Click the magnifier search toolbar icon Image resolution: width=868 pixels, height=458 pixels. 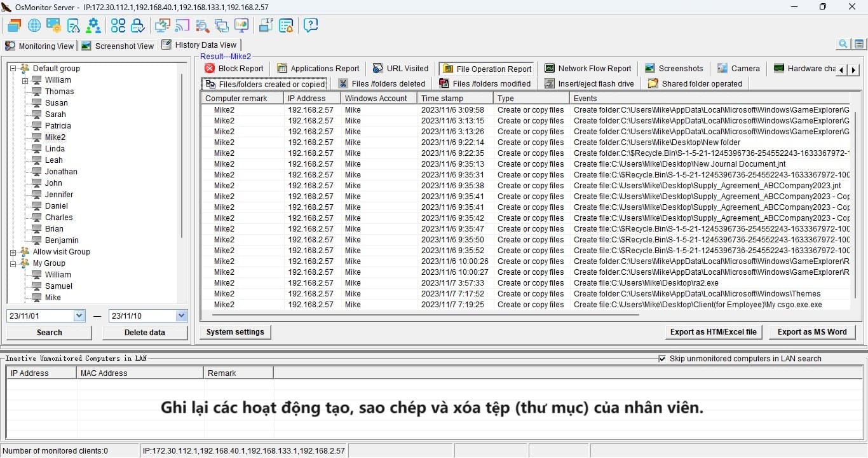point(202,25)
